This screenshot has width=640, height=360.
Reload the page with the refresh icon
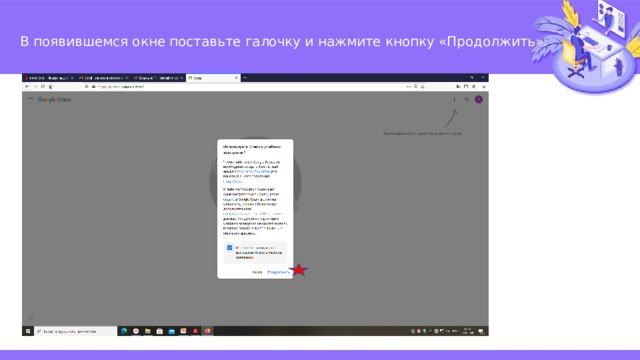coord(43,87)
